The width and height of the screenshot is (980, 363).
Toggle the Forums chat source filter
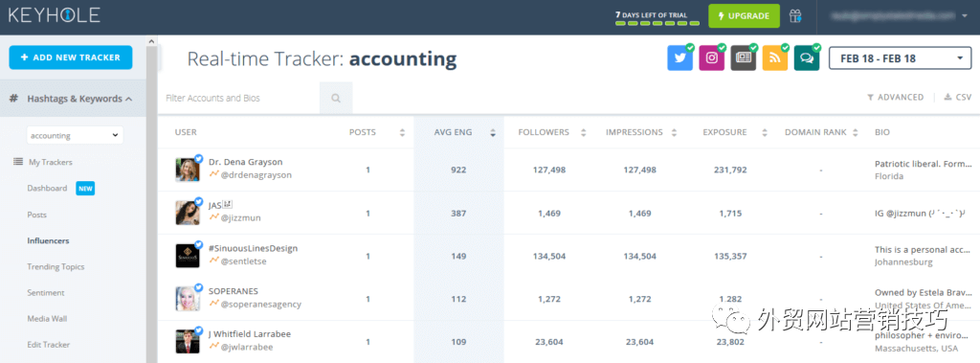coord(807,58)
